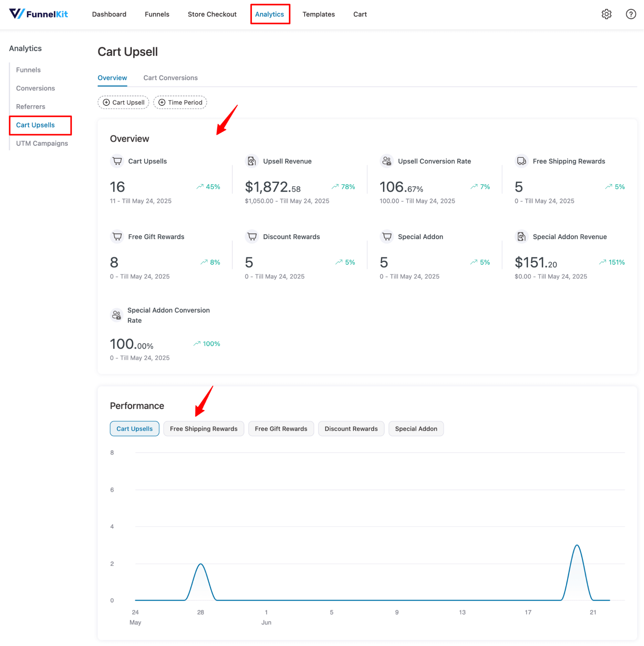
Task: Click the $1,872.58 revenue value
Action: [273, 187]
